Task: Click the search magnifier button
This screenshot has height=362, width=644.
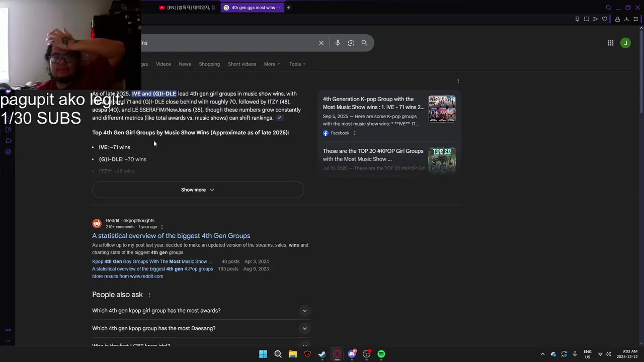Action: (x=364, y=43)
